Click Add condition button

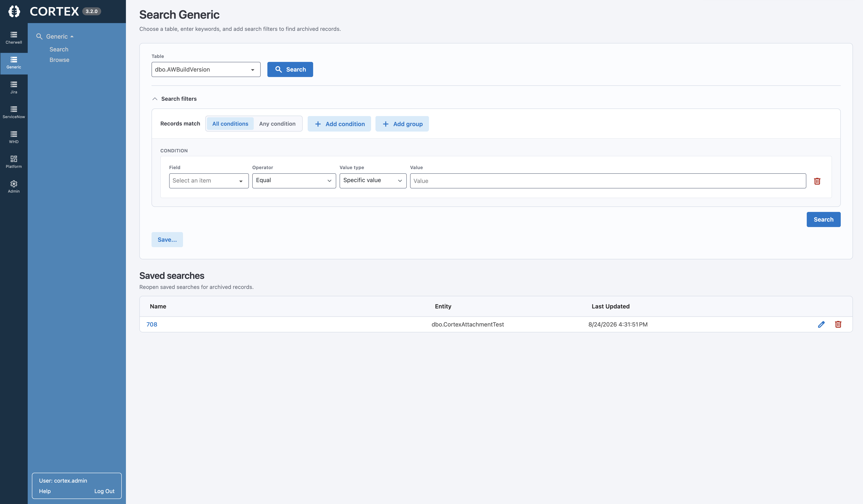(339, 124)
